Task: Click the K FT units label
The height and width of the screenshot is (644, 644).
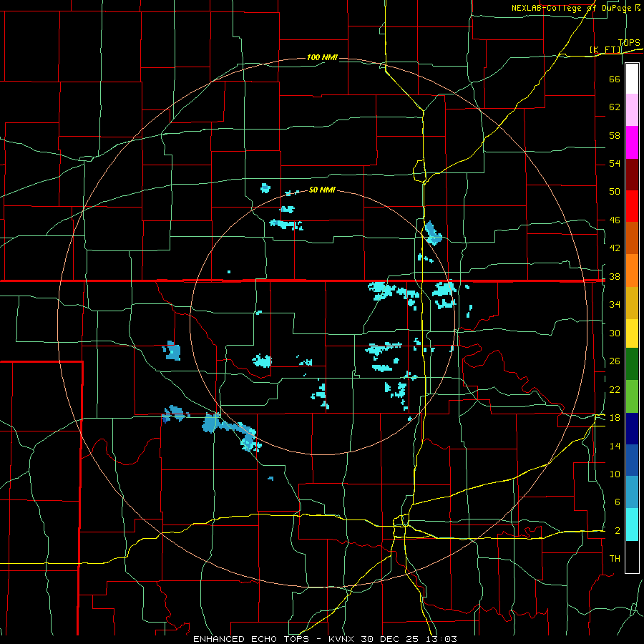Action: [605, 49]
